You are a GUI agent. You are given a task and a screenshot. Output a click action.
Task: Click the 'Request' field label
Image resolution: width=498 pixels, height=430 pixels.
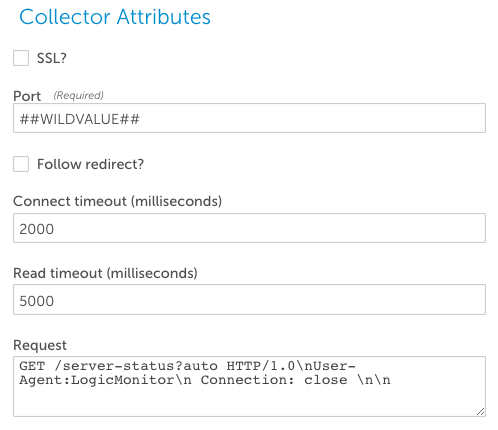click(x=40, y=345)
